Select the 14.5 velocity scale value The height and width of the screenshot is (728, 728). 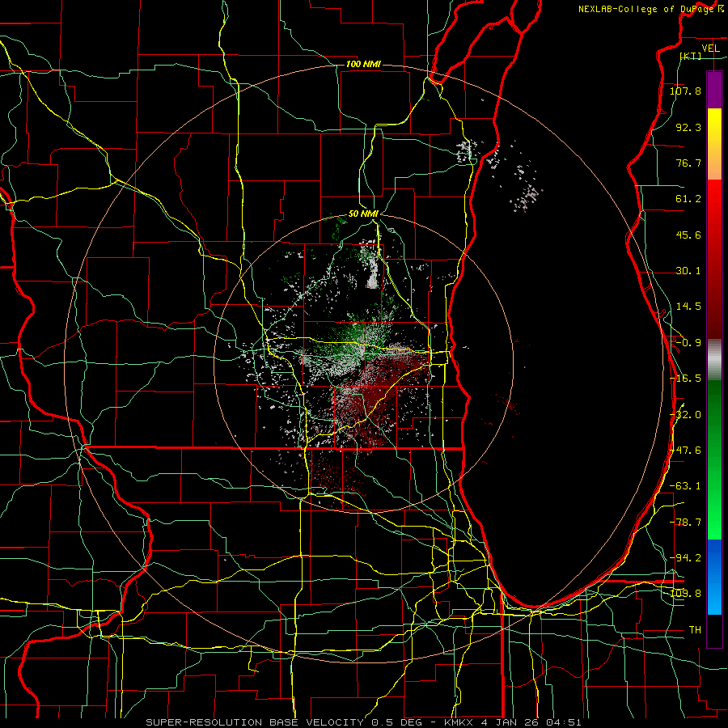(x=688, y=307)
